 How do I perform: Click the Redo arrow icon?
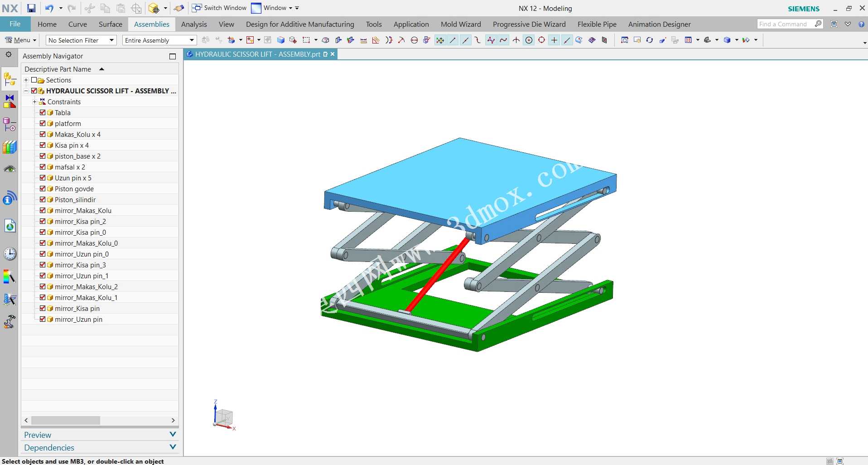[x=72, y=8]
